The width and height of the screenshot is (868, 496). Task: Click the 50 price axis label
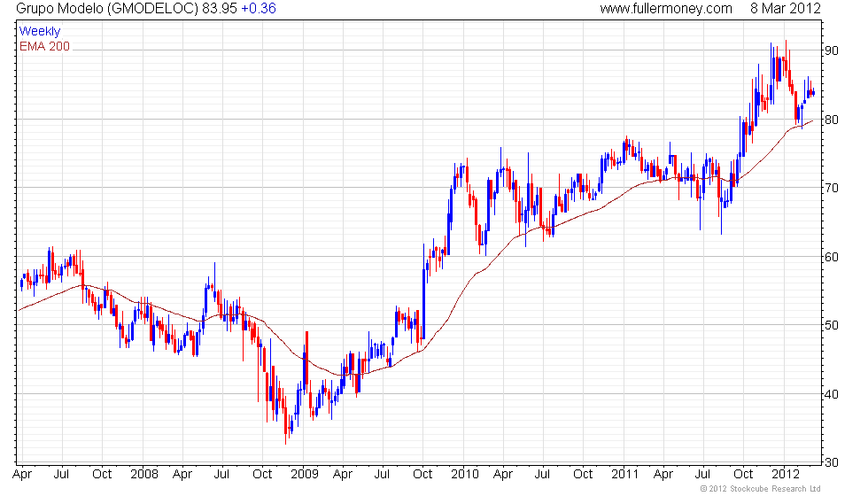tap(832, 325)
